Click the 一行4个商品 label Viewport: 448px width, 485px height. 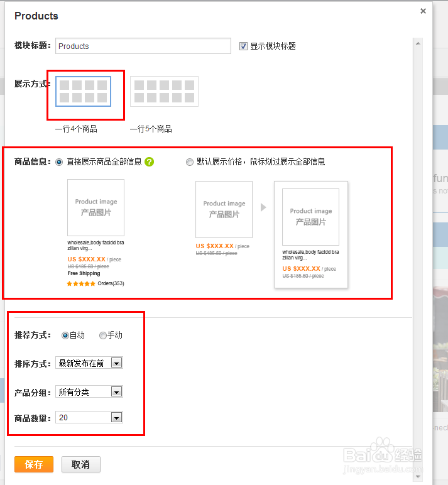[x=76, y=129]
